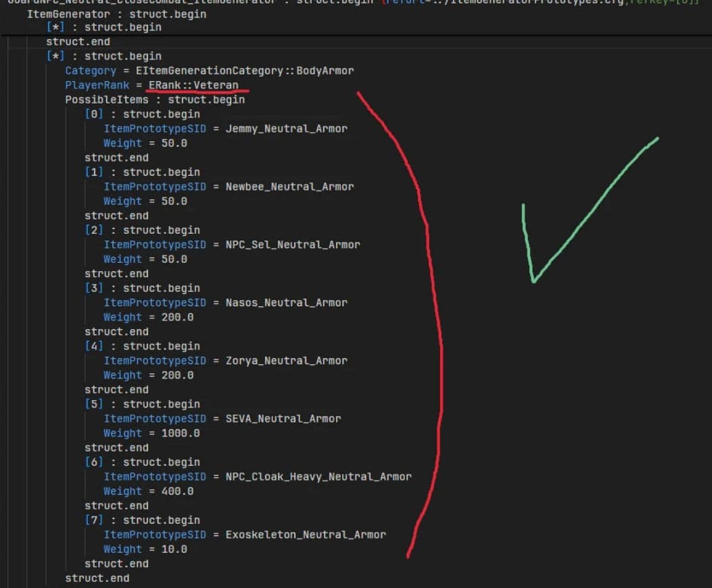
Task: Click the PossibleItems struct.begin line
Action: 154,99
